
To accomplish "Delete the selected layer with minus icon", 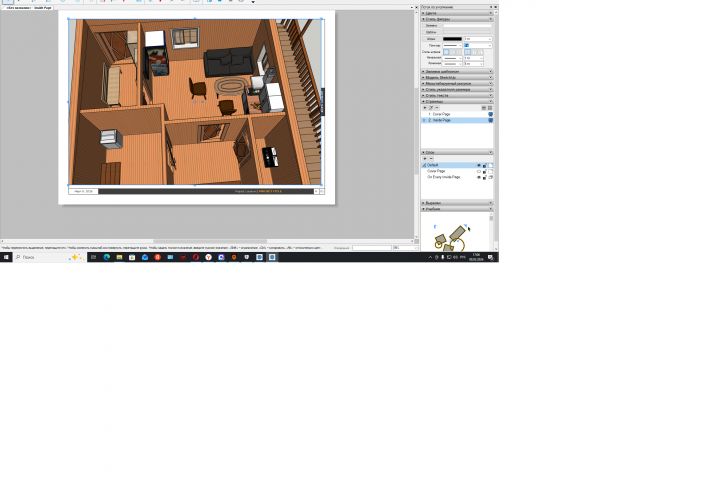I will click(431, 158).
